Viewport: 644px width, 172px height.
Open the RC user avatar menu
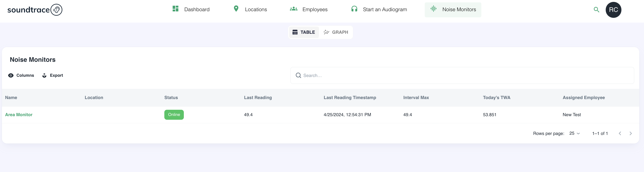(613, 10)
